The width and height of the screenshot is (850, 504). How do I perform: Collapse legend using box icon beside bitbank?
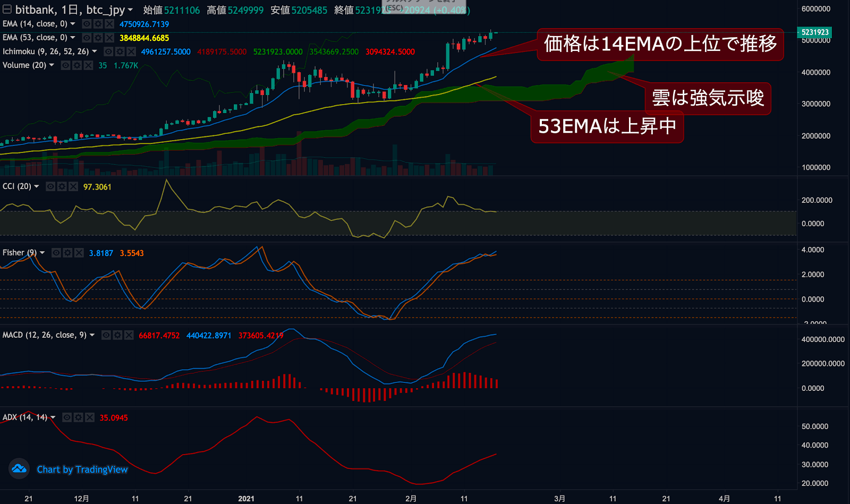[x=7, y=10]
